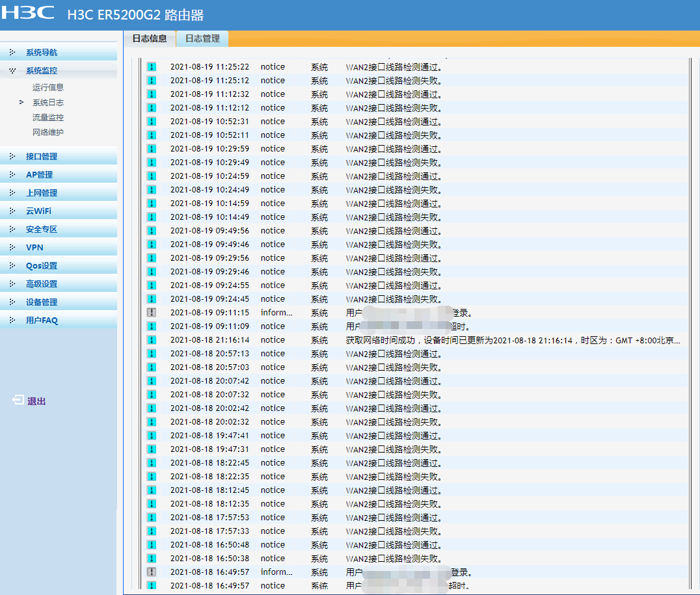Select timestamp 2021-08-19 10:29:49
700x595 pixels.
tap(210, 163)
